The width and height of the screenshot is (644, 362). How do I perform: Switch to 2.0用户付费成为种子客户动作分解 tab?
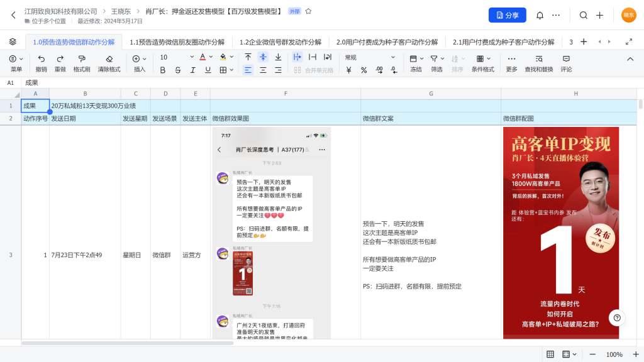point(387,42)
